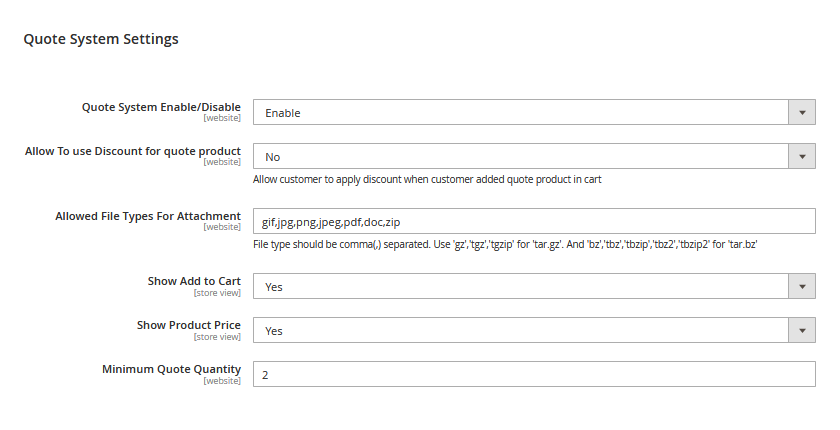Viewport: 840px width, 430px height.
Task: Click the arrow on the discount dropdown
Action: pyautogui.click(x=802, y=157)
